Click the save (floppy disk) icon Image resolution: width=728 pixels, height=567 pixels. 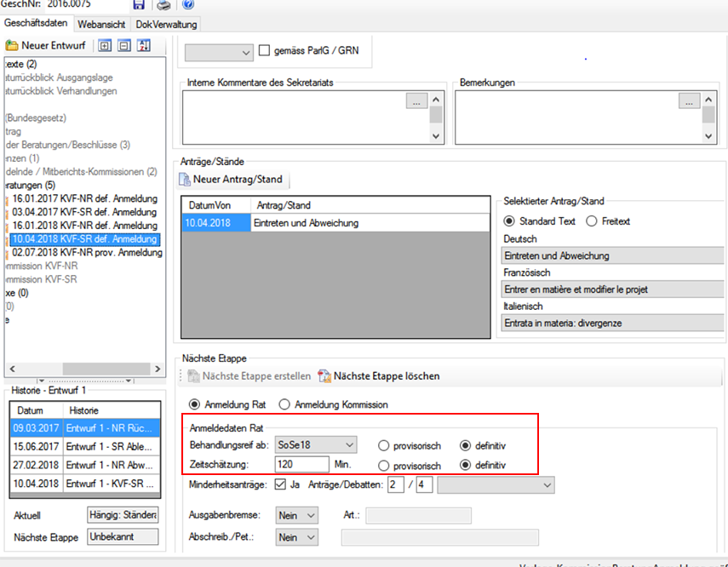coord(139,5)
